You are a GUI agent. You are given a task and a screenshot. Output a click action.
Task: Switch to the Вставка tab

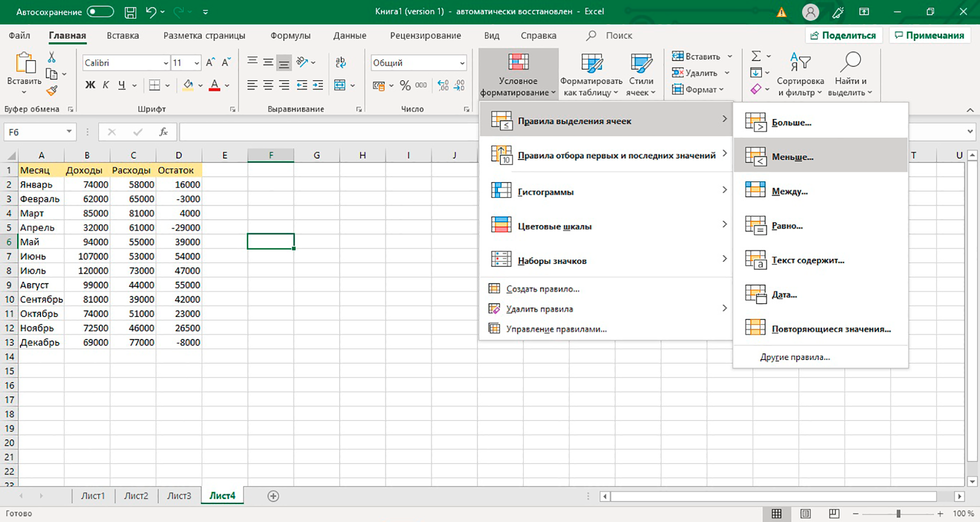[122, 35]
